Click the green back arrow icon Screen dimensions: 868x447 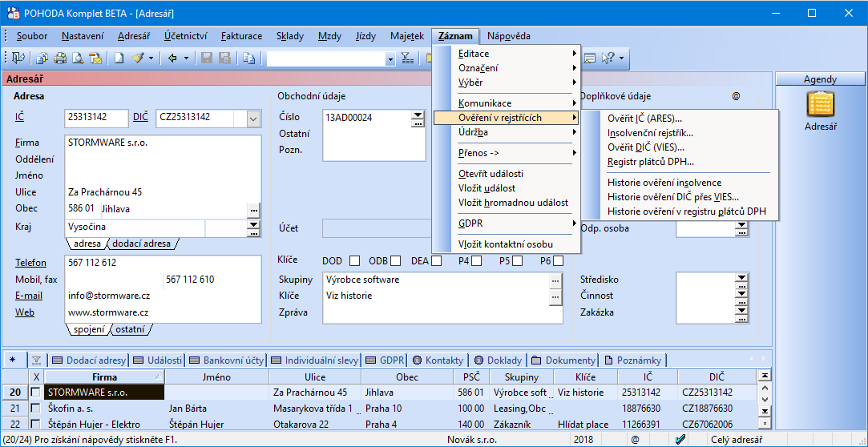click(172, 58)
